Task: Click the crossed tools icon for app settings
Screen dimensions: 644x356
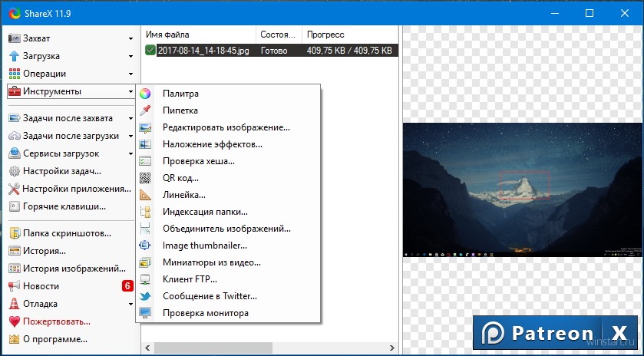Action: click(x=14, y=189)
